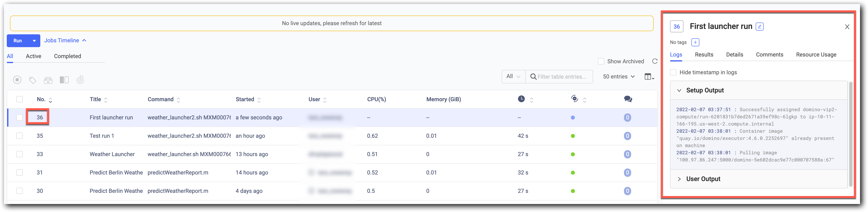Image resolution: width=868 pixels, height=212 pixels.
Task: Switch to the Comments tab
Action: 769,55
